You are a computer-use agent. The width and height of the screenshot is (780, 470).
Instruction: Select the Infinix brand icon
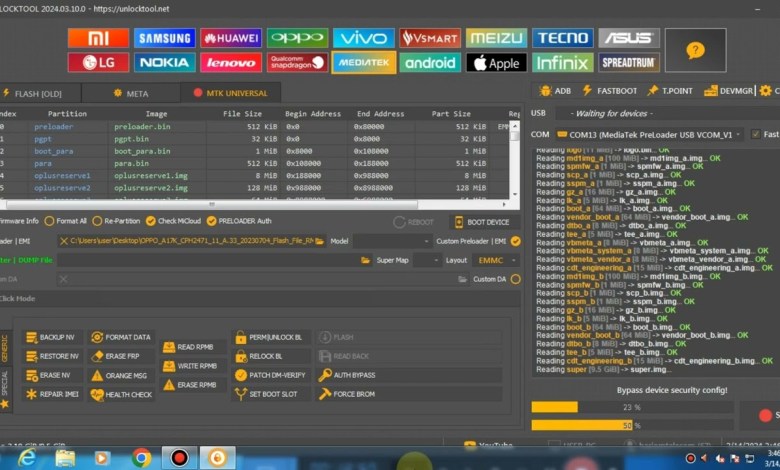[563, 63]
